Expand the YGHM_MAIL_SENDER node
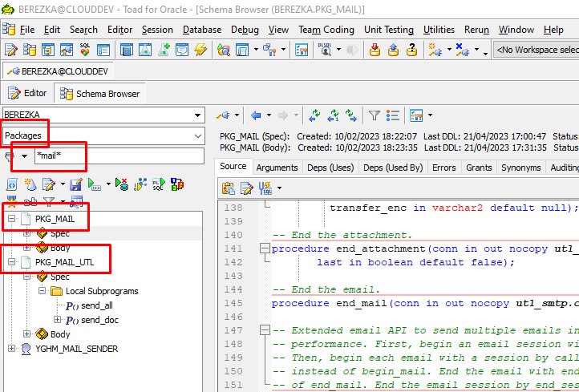 tap(12, 349)
